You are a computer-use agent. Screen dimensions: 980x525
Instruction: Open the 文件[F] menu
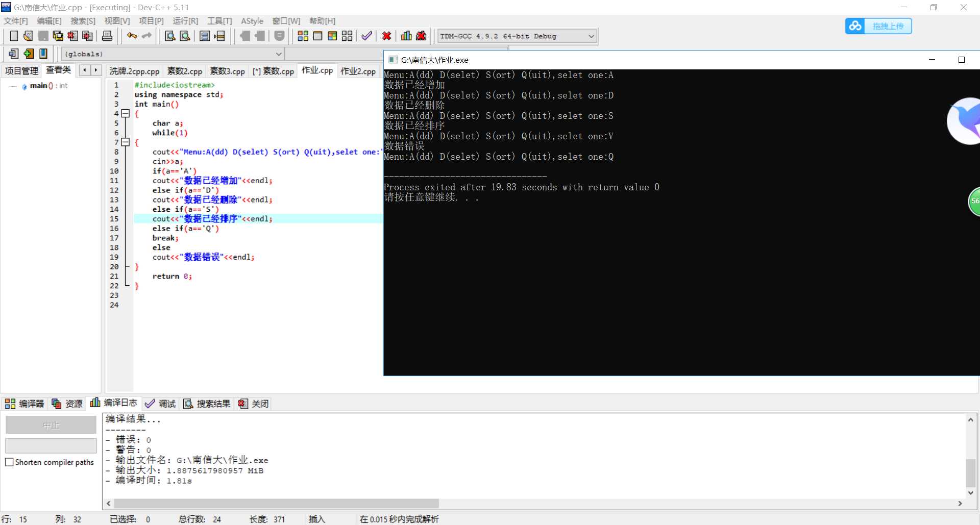pos(16,21)
